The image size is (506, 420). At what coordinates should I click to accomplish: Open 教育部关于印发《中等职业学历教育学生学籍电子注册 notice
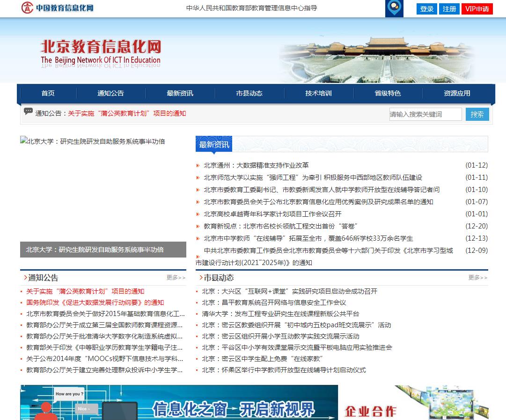coord(104,347)
